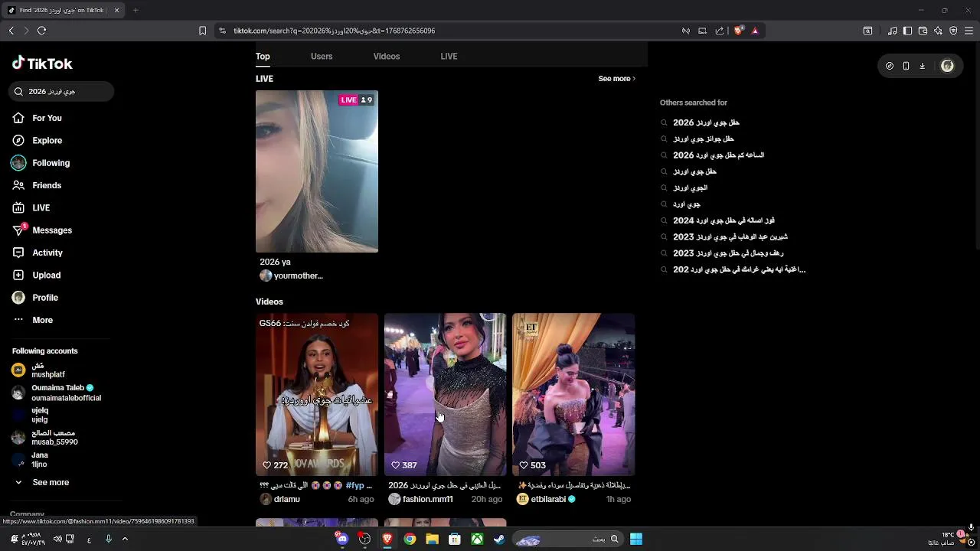The image size is (980, 551).
Task: Go back to previous page
Action: pos(11,31)
